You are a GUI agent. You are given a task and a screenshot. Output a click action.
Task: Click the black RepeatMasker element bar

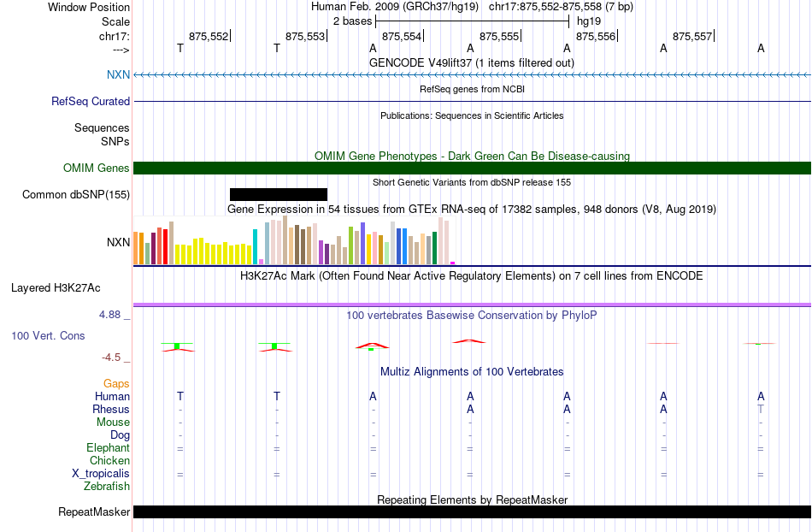coord(473,511)
